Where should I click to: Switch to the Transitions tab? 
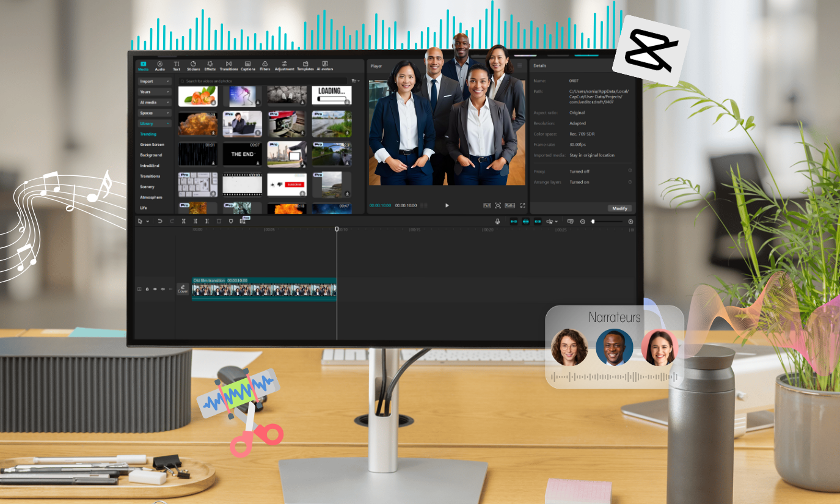pos(228,65)
